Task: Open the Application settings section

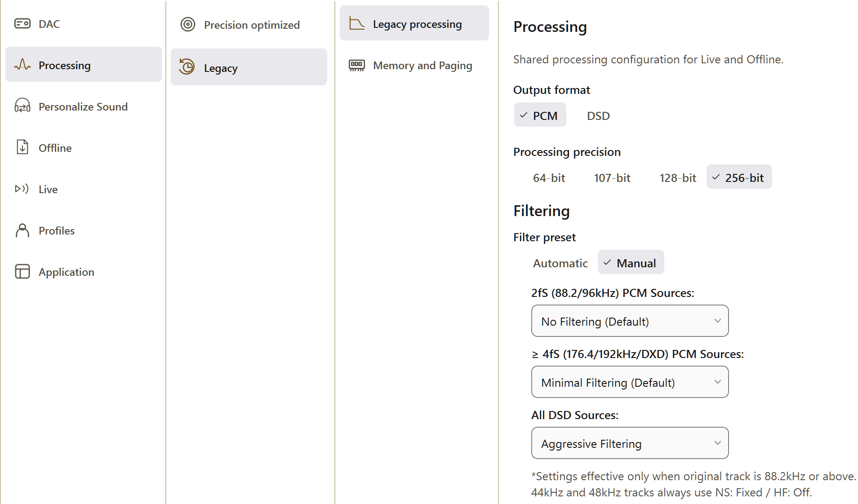Action: coord(84,271)
